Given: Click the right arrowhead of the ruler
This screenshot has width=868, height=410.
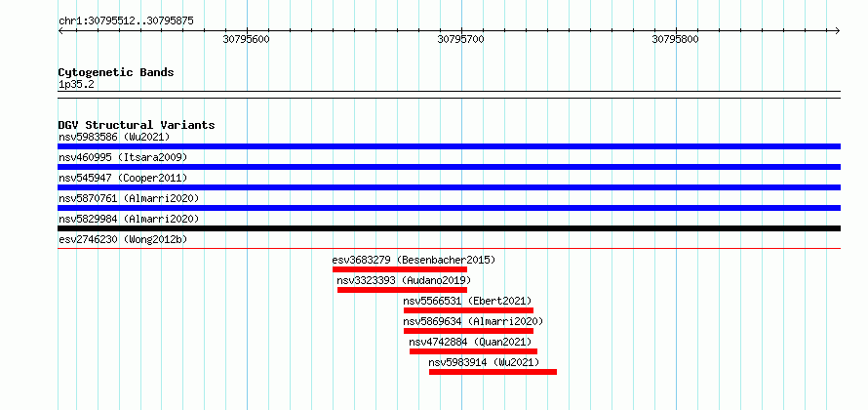Looking at the screenshot, I should click(838, 30).
